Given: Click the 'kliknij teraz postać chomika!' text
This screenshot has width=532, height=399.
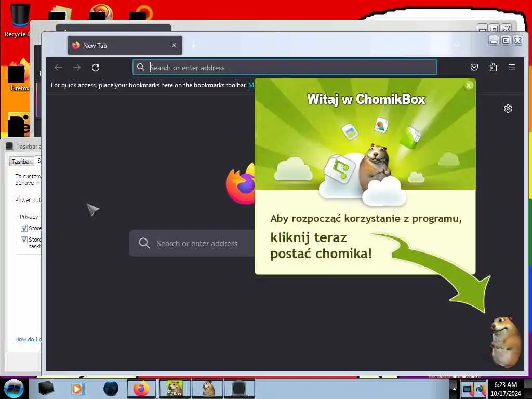Looking at the screenshot, I should coord(321,246).
